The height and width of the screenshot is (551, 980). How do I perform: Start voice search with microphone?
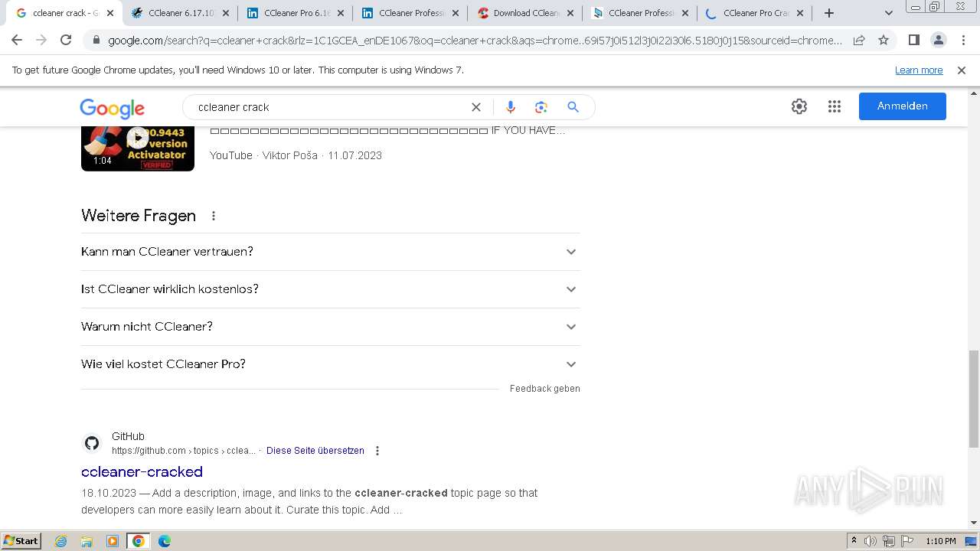(x=511, y=107)
